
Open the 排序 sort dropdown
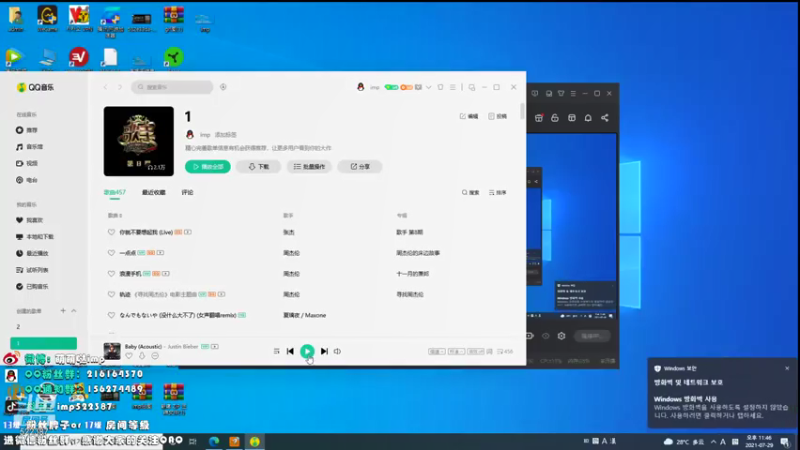pos(497,193)
